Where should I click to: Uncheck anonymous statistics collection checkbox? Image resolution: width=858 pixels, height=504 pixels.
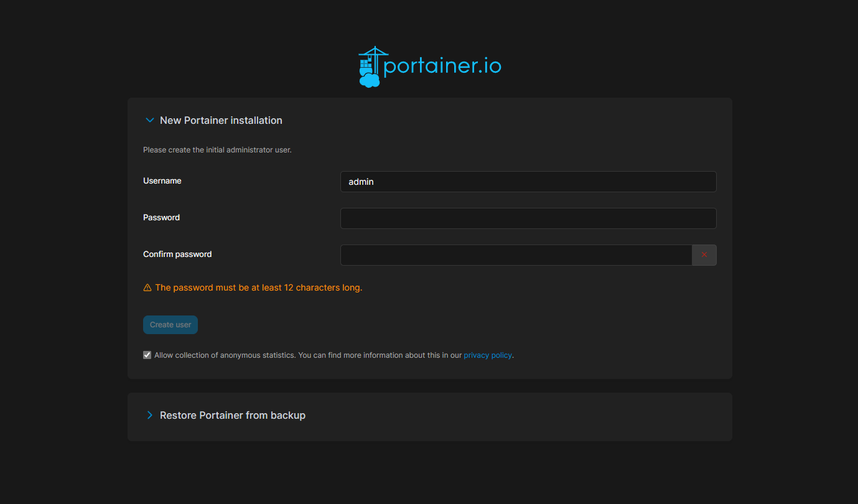click(147, 355)
